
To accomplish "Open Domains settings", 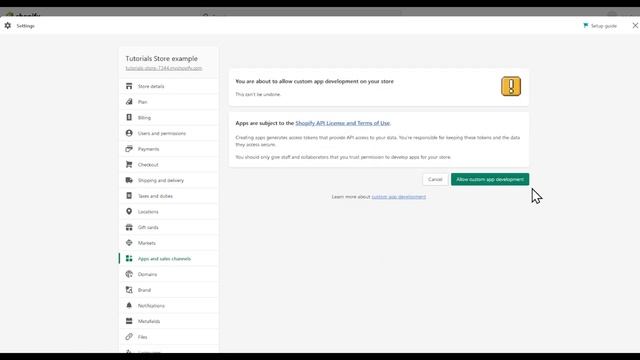I will click(x=169, y=274).
